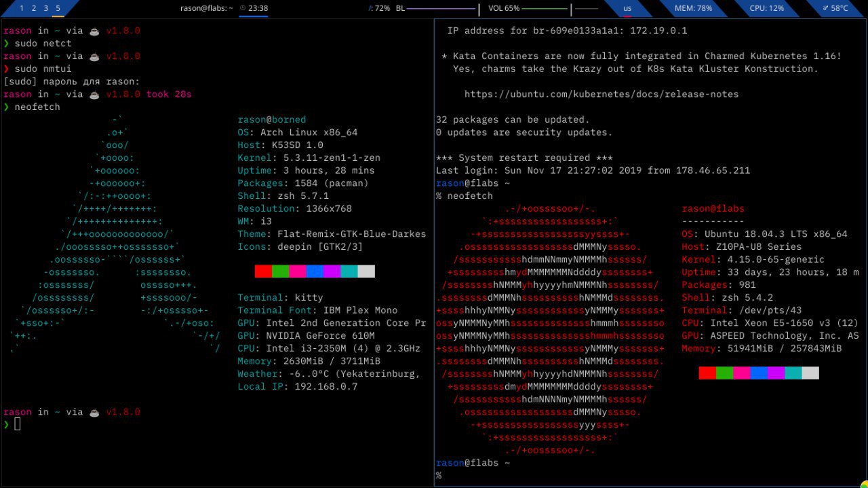This screenshot has height=488, width=868.
Task: Click the blue swatch in the Ubuntu neofetch palette
Action: pos(759,373)
